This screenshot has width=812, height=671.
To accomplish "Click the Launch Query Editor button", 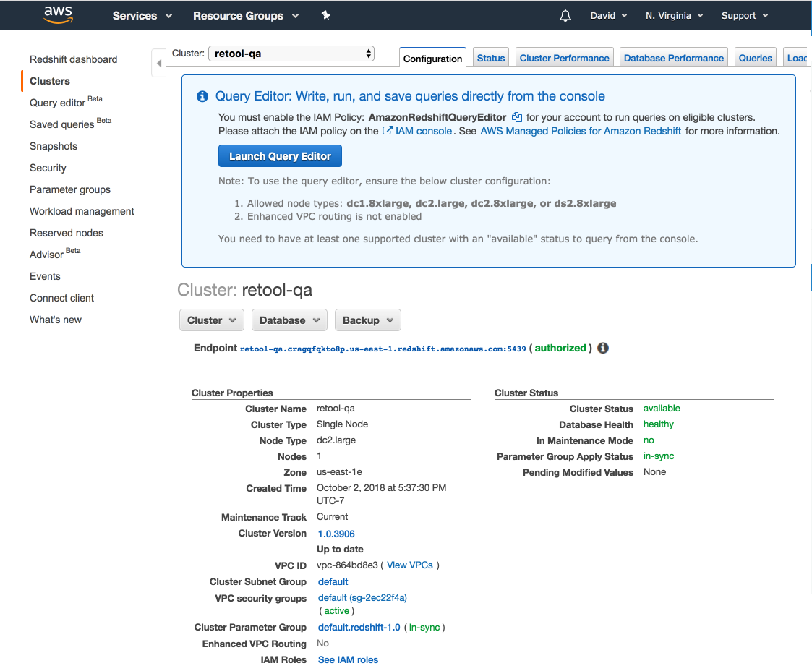I will pos(280,156).
